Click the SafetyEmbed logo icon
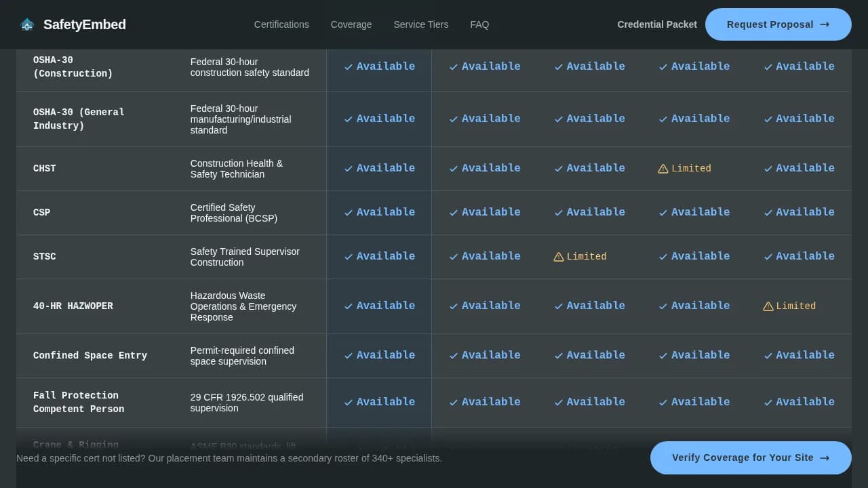The width and height of the screenshot is (868, 488). (27, 24)
